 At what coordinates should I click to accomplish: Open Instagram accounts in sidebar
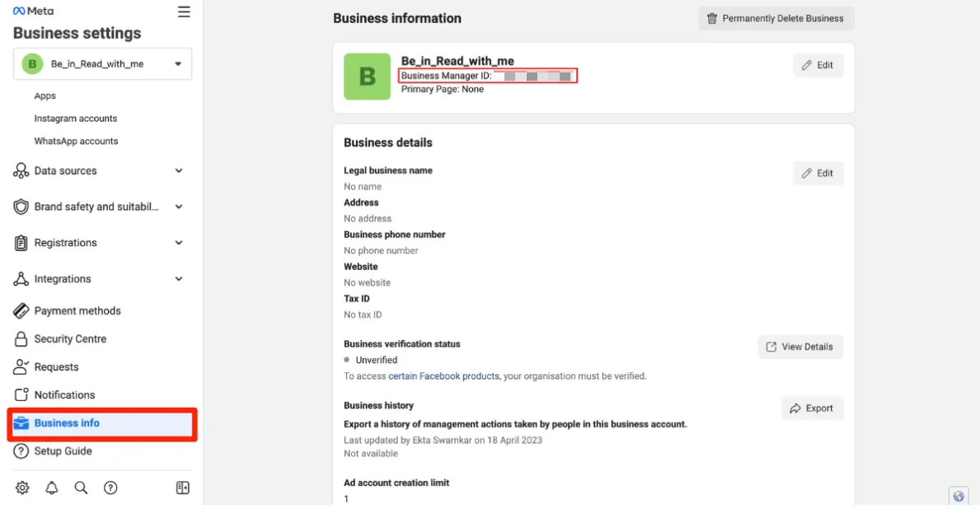click(76, 118)
